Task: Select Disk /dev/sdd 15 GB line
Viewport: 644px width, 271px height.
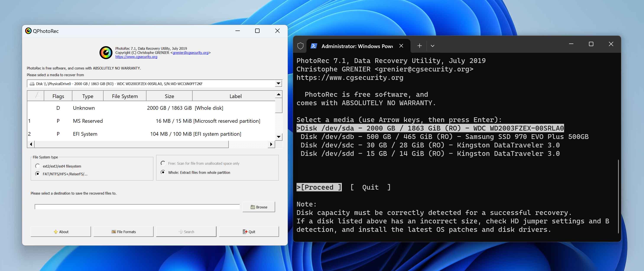Action: click(430, 154)
